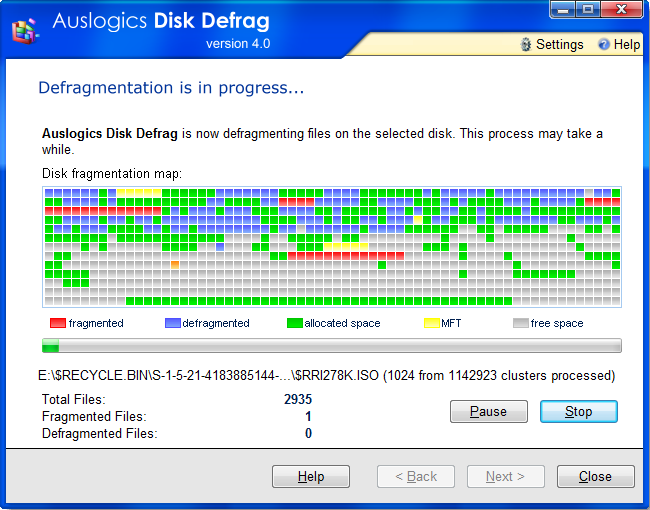Click the 'Defragmented Files:' label

click(x=100, y=433)
